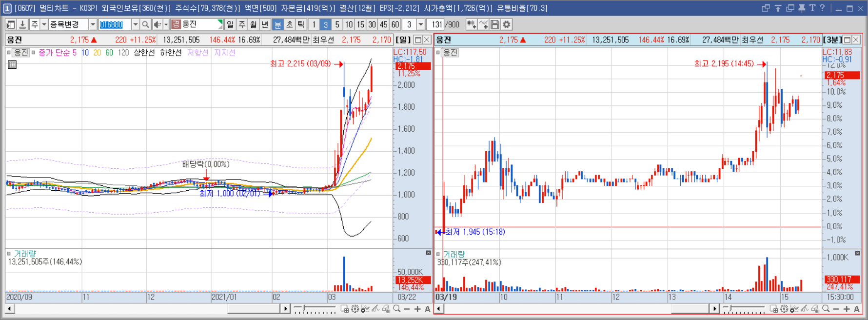
Task: Click the 거래량 volume label in the left chart
Action: click(25, 254)
